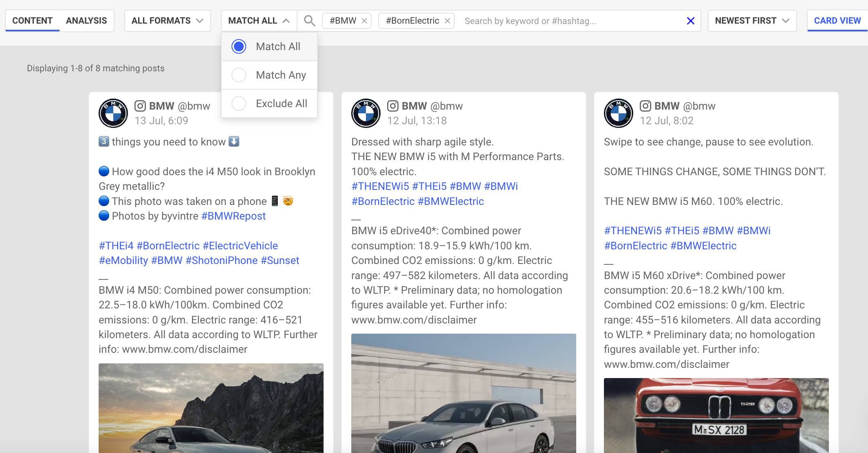Click the search magnifying glass icon
868x453 pixels.
(x=309, y=21)
